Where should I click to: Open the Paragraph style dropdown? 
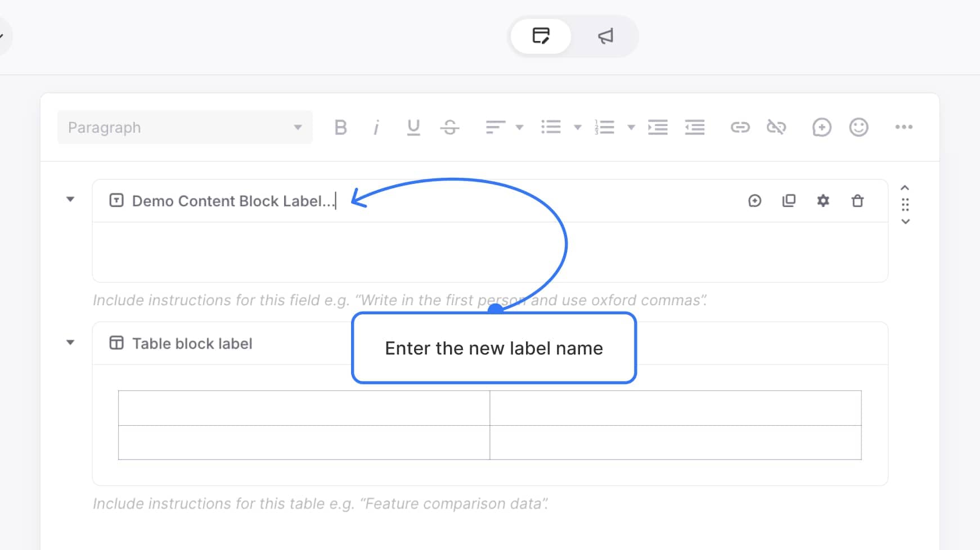[x=185, y=128]
